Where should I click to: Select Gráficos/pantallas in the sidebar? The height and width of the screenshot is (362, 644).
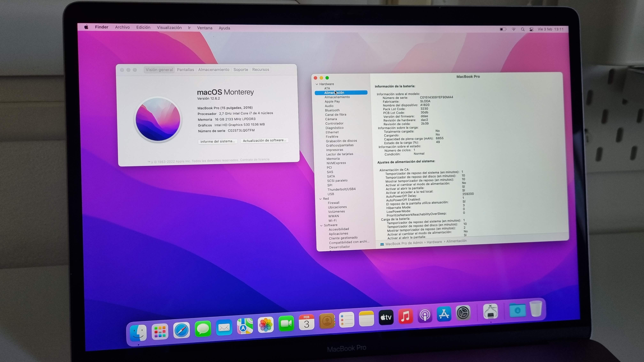340,145
